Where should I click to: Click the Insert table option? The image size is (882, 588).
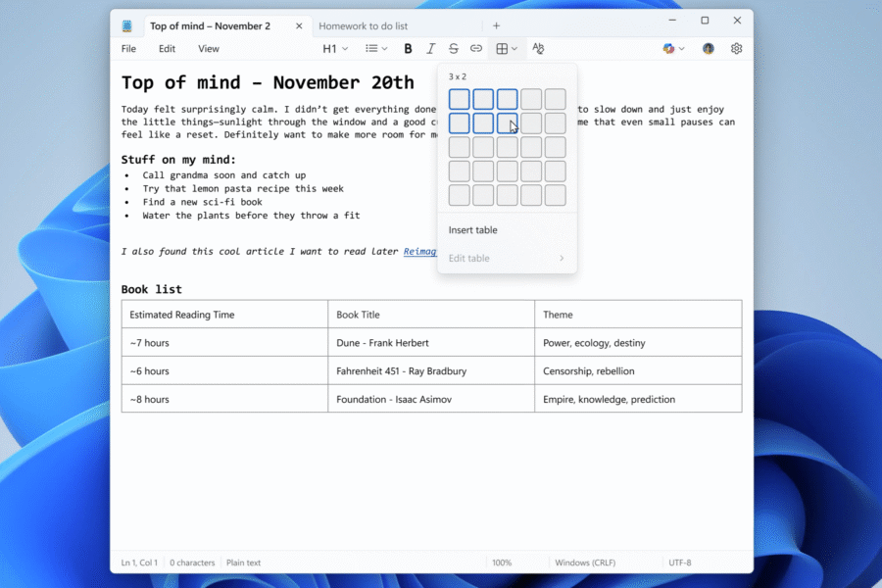(x=472, y=229)
